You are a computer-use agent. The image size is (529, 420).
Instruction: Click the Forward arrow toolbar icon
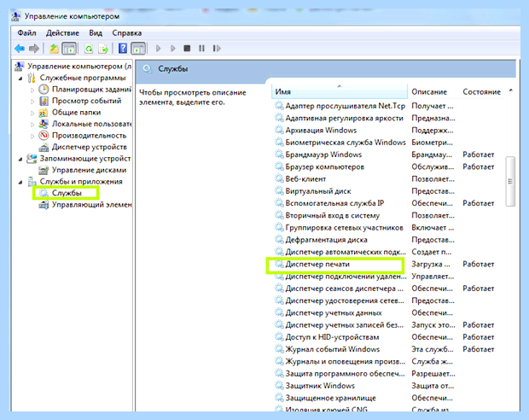(34, 49)
